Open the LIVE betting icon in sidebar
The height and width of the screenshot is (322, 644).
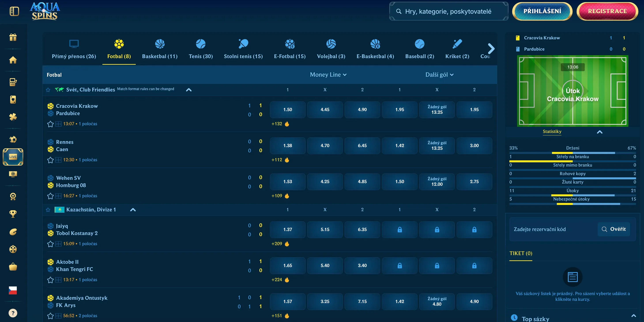click(13, 157)
